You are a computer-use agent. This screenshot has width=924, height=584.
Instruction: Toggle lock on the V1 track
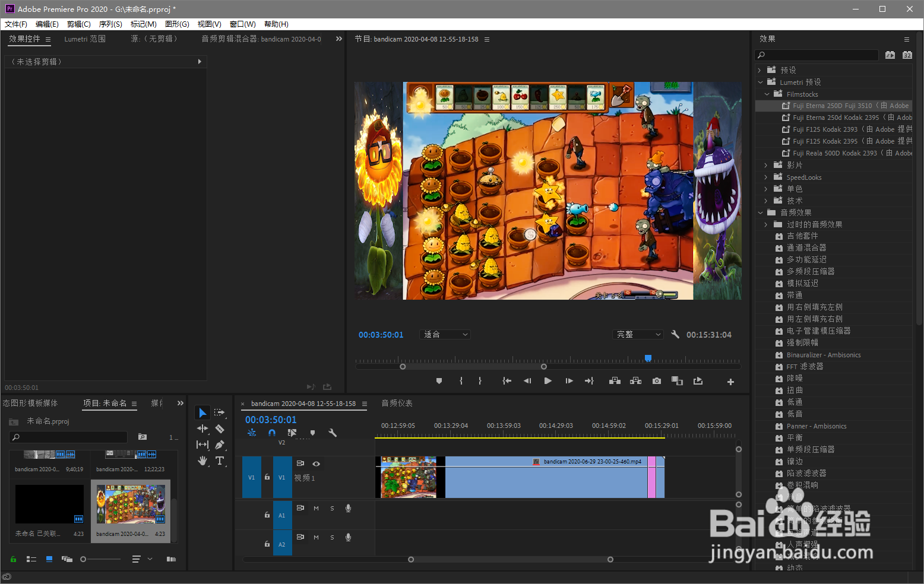(267, 477)
